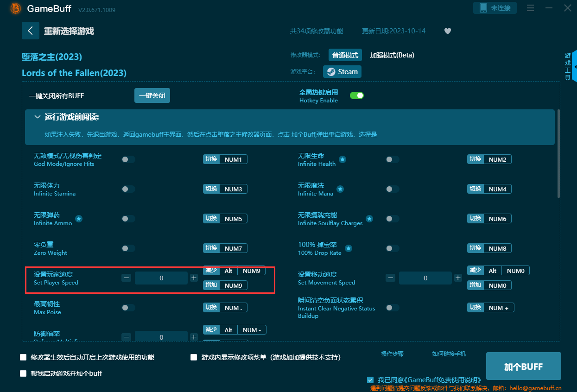Image resolution: width=577 pixels, height=392 pixels.
Task: Uncheck the GameBuff disclaimer agreement checkbox
Action: [x=370, y=379]
